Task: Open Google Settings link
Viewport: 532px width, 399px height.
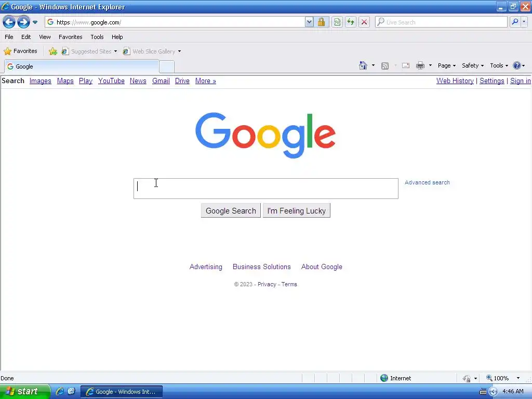Action: (492, 81)
